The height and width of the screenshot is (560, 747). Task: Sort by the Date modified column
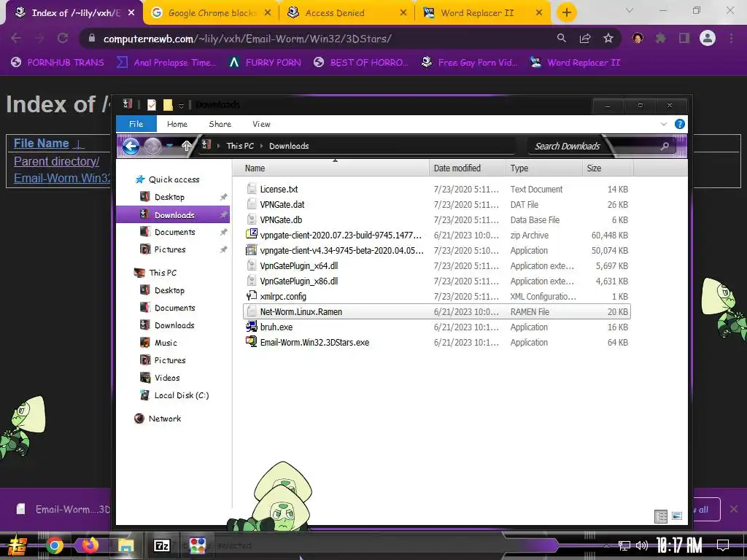point(467,168)
